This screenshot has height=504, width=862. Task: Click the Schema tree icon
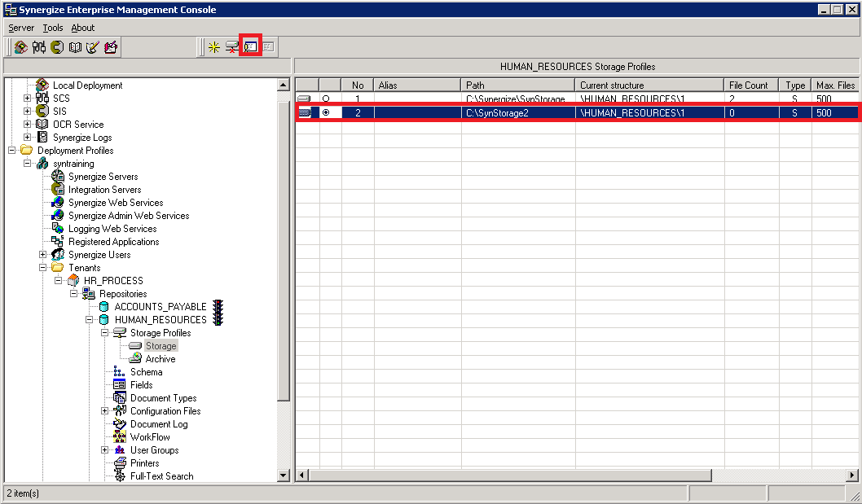pos(119,371)
